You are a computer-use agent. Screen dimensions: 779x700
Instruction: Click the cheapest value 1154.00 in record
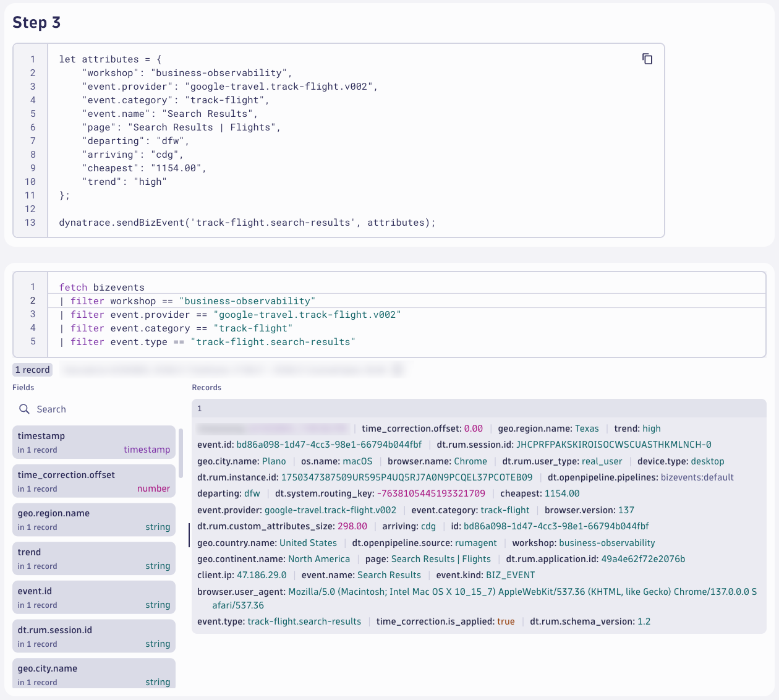[562, 493]
